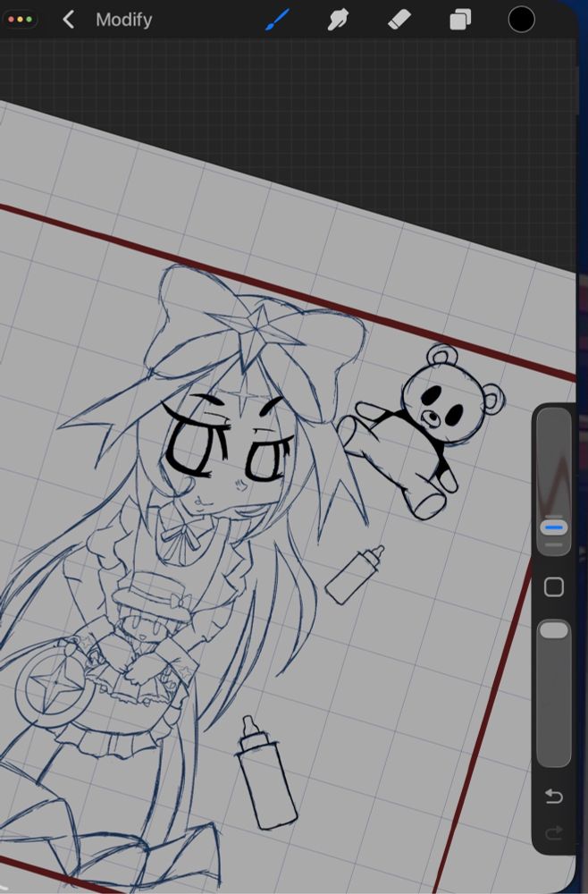Select the Brush tool
The width and height of the screenshot is (588, 894).
[278, 20]
